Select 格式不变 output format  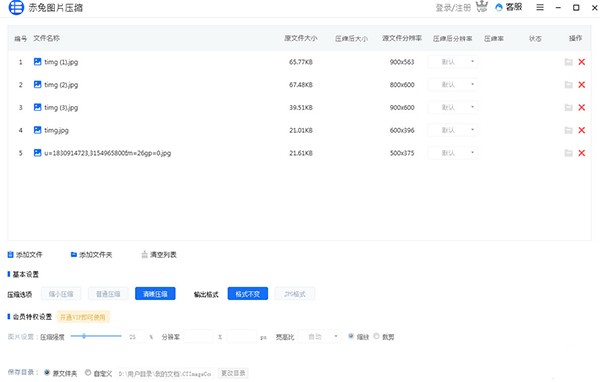(x=248, y=294)
